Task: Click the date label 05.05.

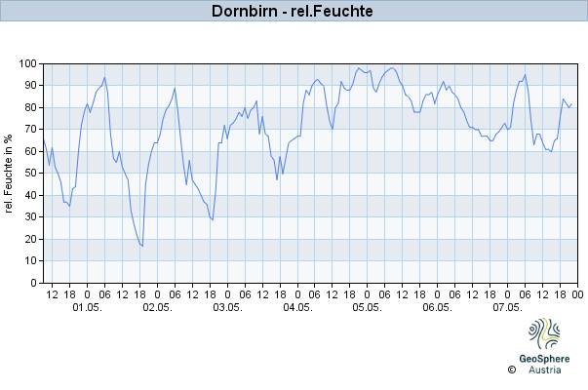Action: tap(367, 308)
